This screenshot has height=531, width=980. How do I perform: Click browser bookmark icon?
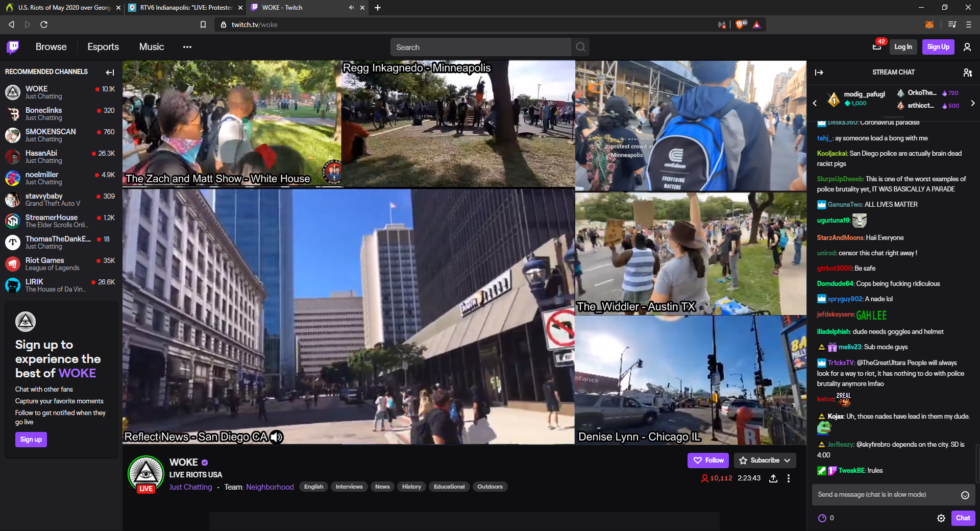pyautogui.click(x=203, y=25)
